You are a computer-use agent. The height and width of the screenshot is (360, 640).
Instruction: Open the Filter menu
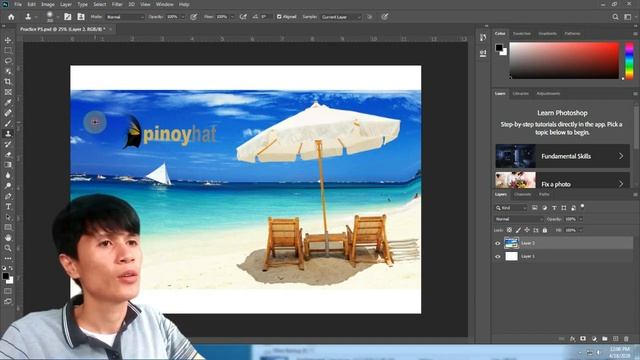117,4
